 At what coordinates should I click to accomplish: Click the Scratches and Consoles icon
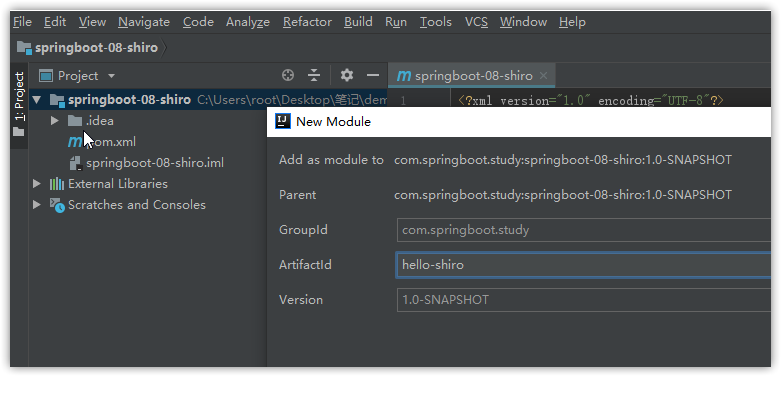(58, 205)
